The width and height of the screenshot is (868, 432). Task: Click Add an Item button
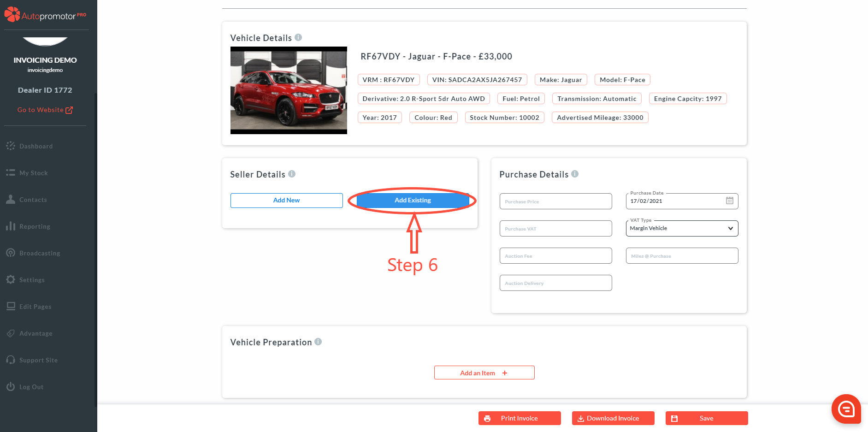point(484,373)
